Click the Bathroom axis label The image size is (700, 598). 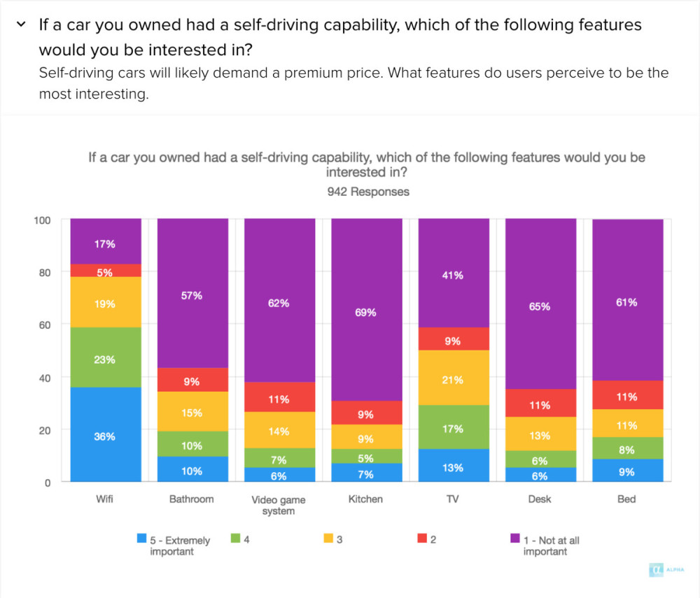[192, 499]
